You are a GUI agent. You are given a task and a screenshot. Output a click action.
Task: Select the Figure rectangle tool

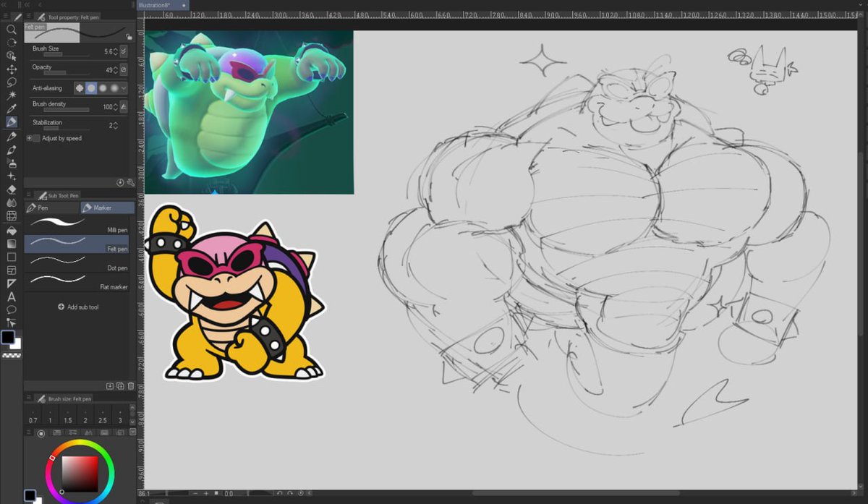[12, 257]
